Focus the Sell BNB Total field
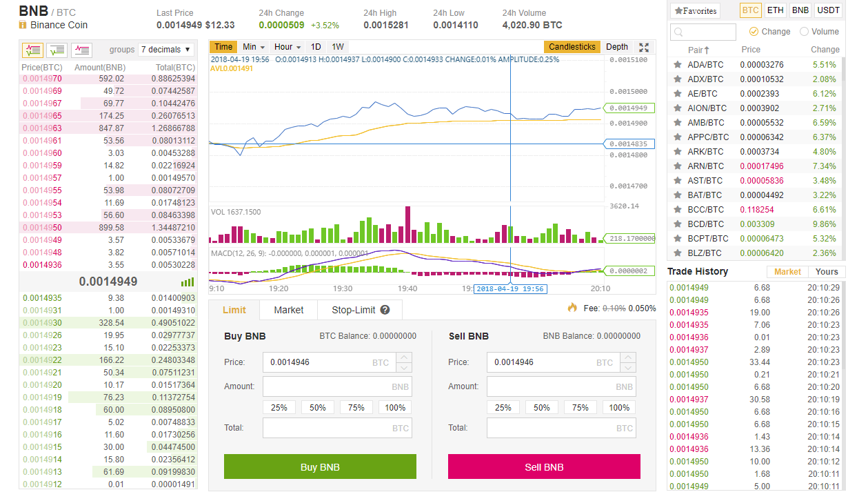 pos(561,428)
